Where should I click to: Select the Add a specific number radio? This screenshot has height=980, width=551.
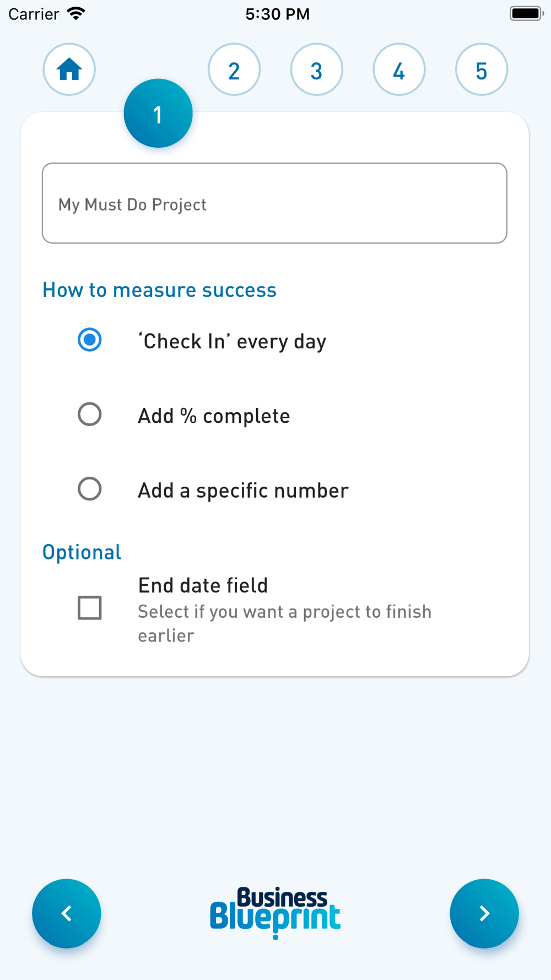point(90,489)
